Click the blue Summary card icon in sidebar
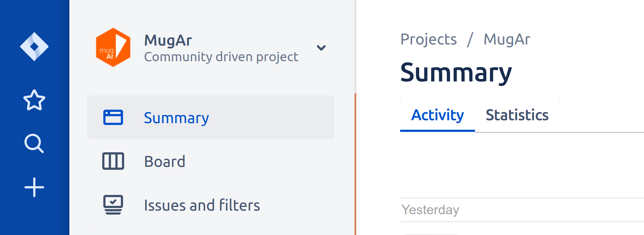This screenshot has width=644, height=235. click(x=113, y=117)
